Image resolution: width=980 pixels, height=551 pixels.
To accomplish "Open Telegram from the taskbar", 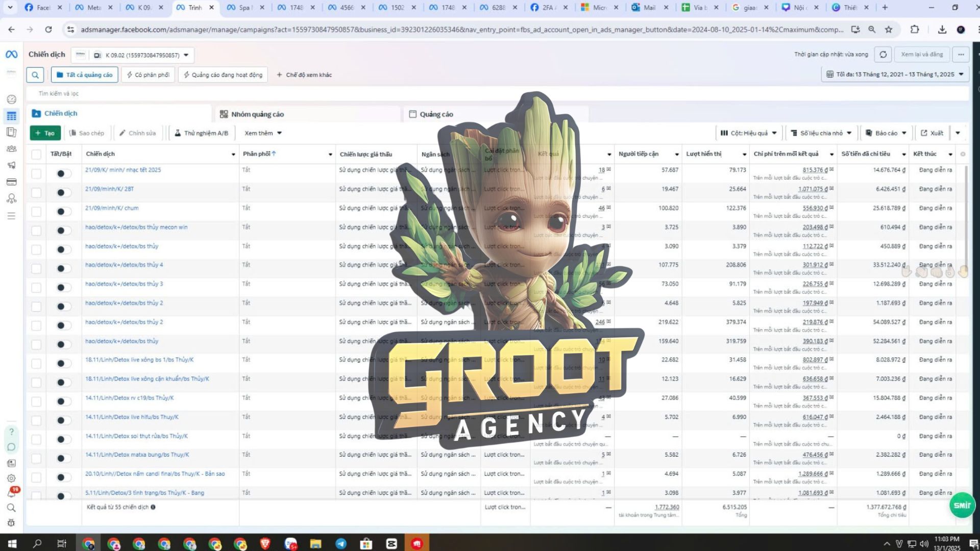I will coord(341,544).
